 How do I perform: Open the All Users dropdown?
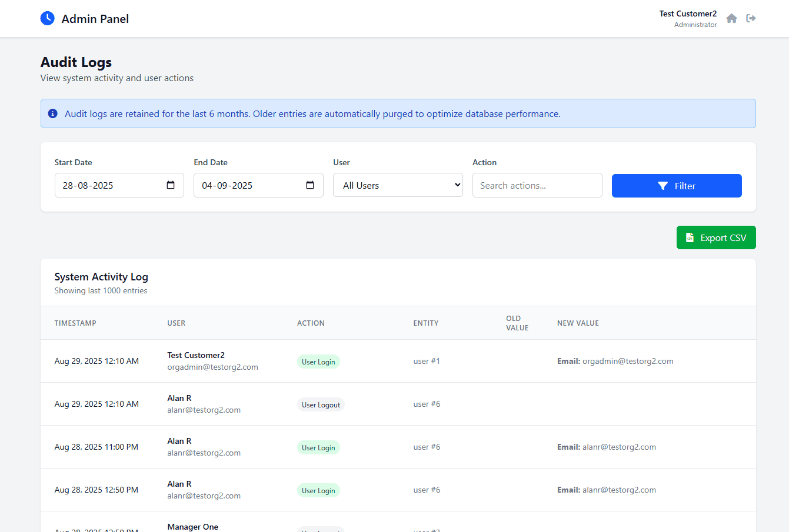click(x=398, y=185)
